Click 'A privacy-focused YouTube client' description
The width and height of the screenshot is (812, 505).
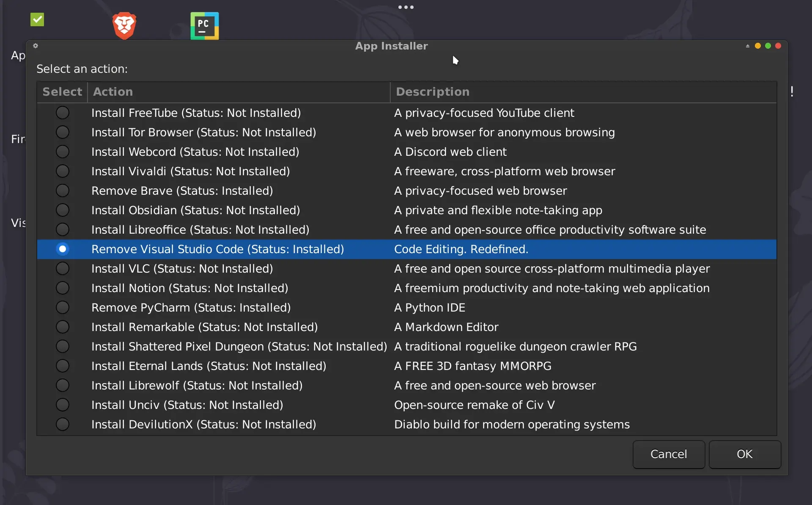[x=484, y=113]
